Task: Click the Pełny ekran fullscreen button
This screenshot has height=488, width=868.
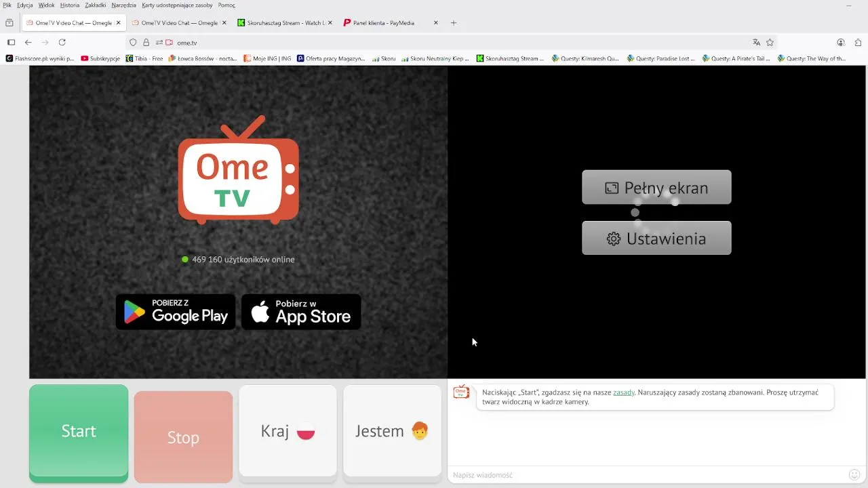Action: [656, 188]
